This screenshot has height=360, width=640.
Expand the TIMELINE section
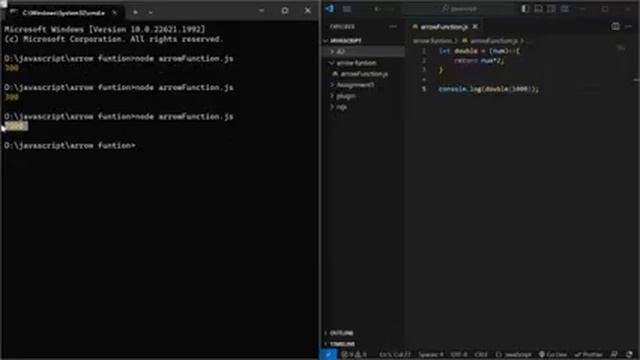click(363, 344)
